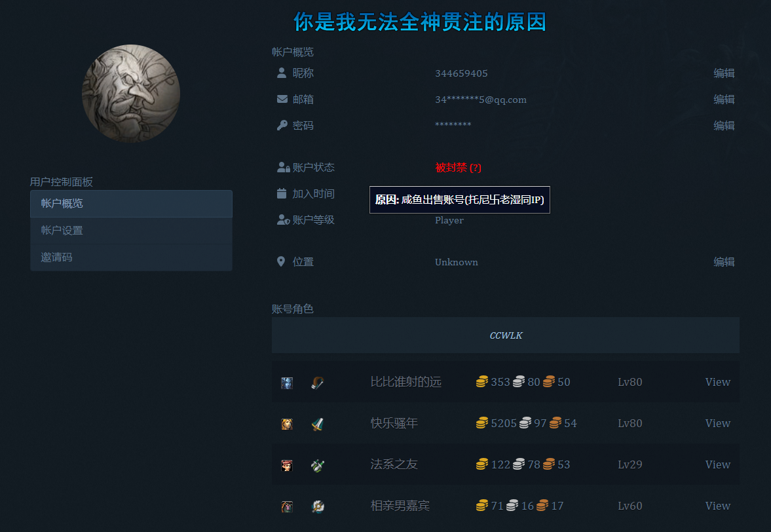Image resolution: width=771 pixels, height=532 pixels.
Task: Click race portrait icon for 比比谁射的远
Action: [287, 383]
